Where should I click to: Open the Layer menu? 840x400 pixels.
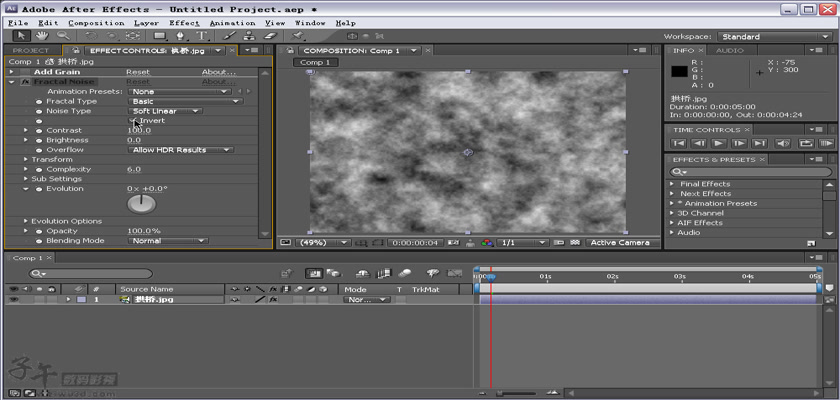pyautogui.click(x=146, y=23)
